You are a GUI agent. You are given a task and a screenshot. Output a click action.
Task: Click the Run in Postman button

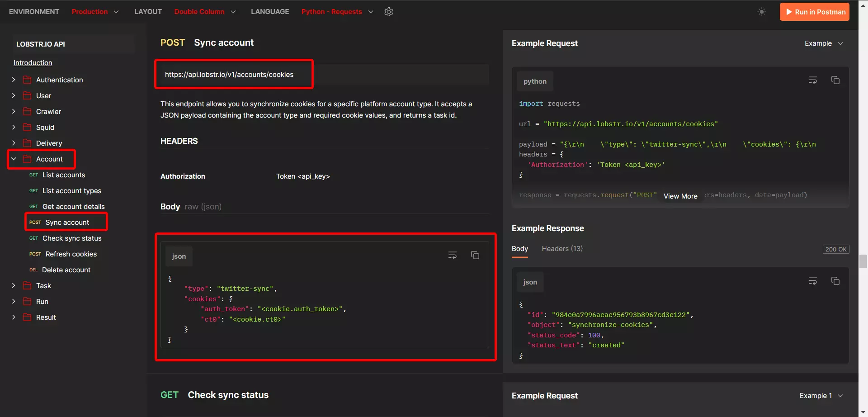click(x=814, y=11)
